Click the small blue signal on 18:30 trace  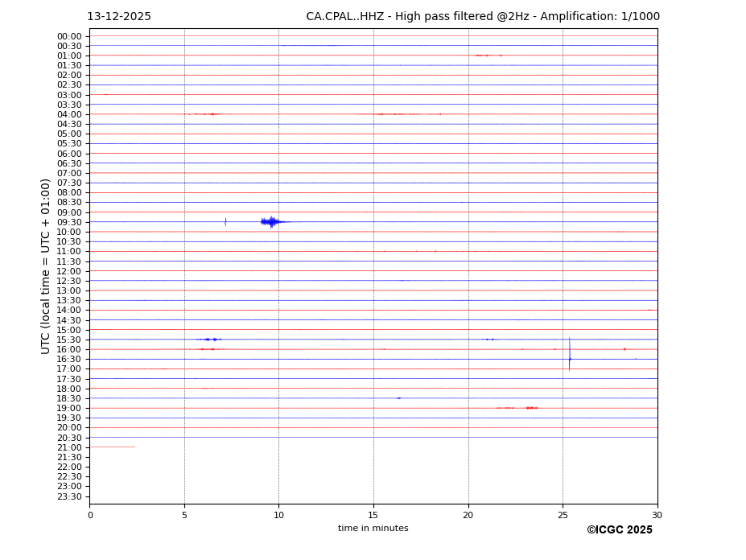click(x=398, y=398)
